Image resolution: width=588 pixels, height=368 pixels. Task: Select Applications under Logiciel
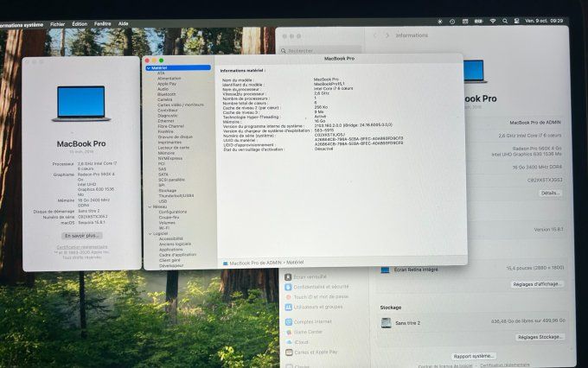(x=170, y=250)
